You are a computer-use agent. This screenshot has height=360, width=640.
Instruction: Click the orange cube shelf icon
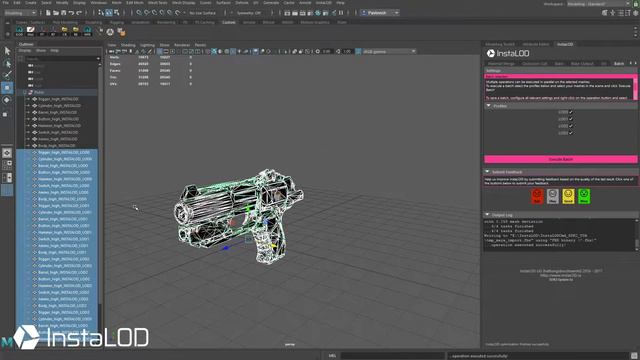tap(121, 31)
